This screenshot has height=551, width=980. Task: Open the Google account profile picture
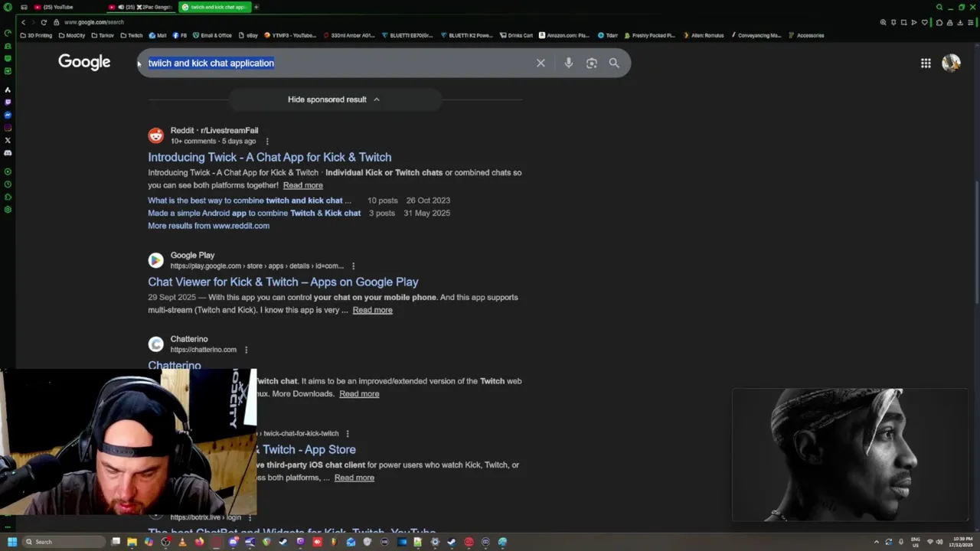pos(951,63)
